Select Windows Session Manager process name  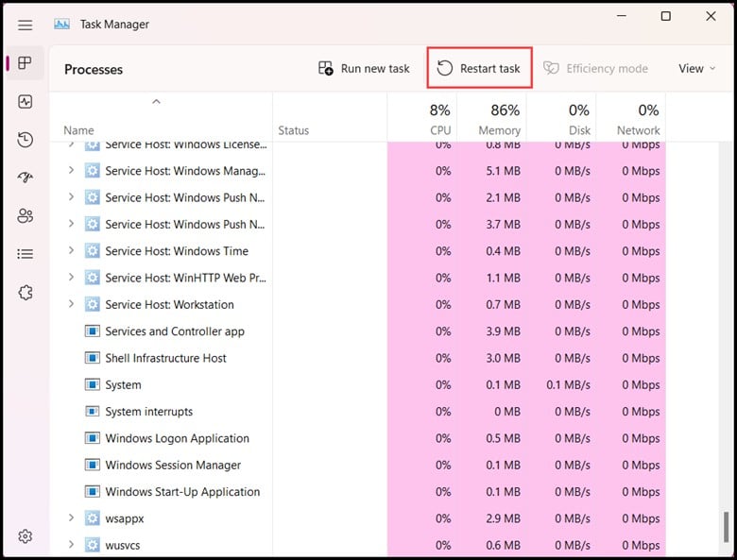(x=173, y=466)
